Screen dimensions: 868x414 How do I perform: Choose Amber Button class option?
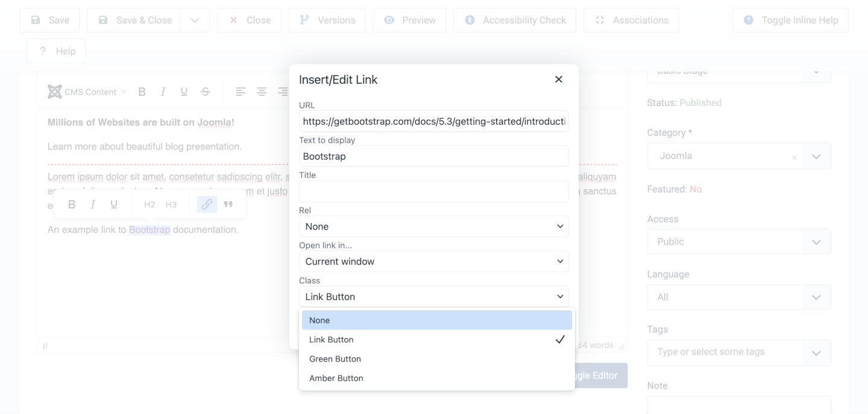point(437,378)
